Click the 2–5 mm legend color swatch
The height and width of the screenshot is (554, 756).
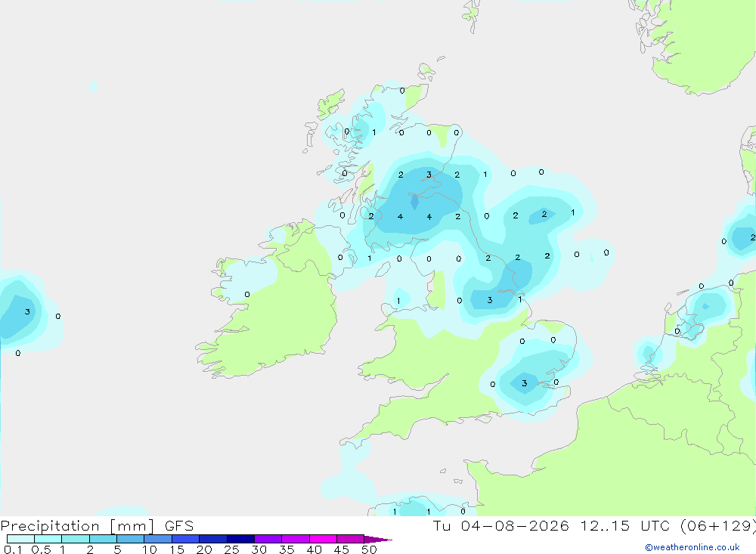(x=103, y=539)
